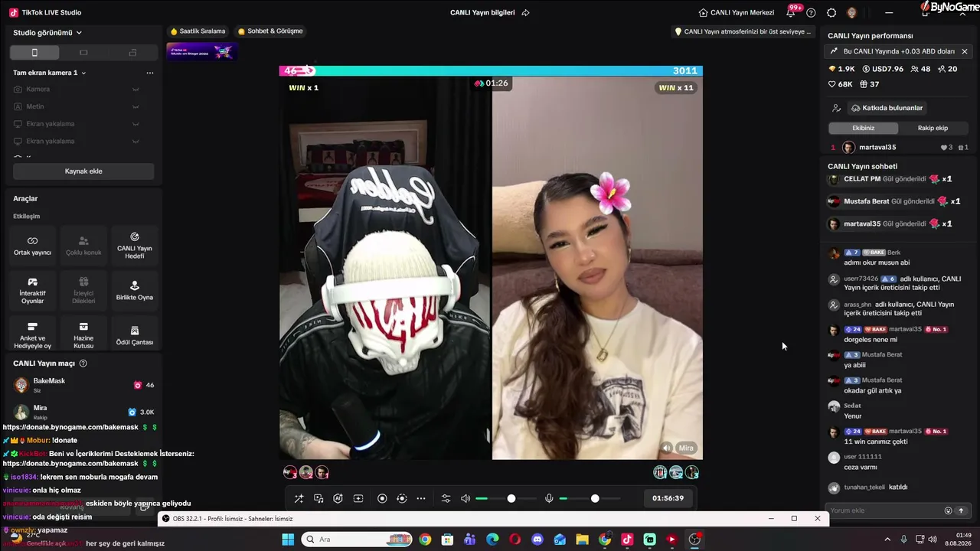Expand the system tray hidden icons chevron
Screen dimensions: 980x551
tap(888, 540)
